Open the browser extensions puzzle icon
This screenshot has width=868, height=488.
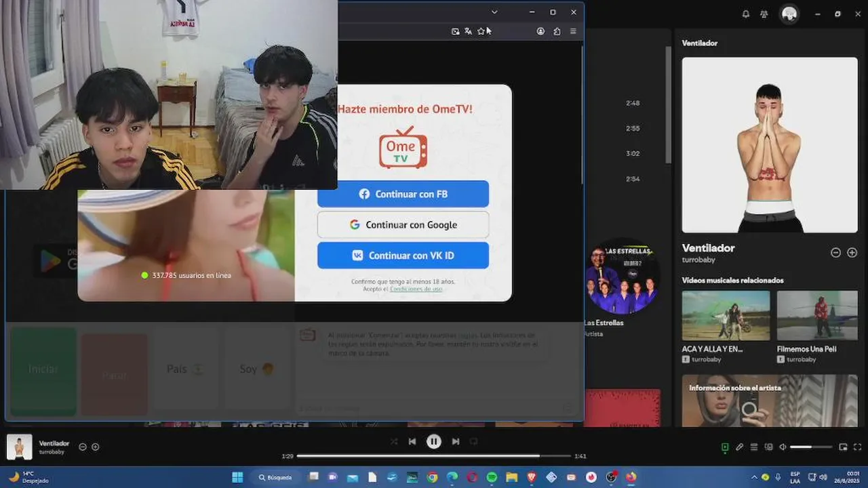[557, 31]
